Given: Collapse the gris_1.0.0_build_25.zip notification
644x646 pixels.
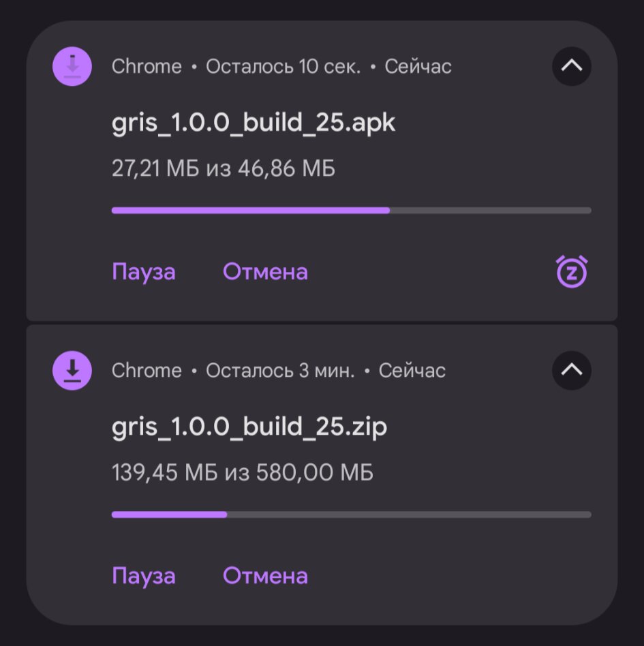Looking at the screenshot, I should pos(572,371).
